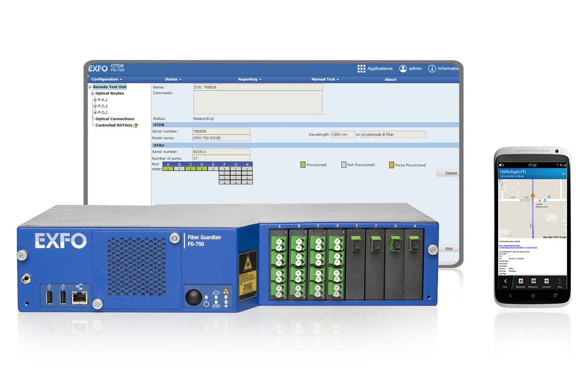Expand the OSPInSight.FTI header chevron
588x379 pixels.
click(563, 173)
